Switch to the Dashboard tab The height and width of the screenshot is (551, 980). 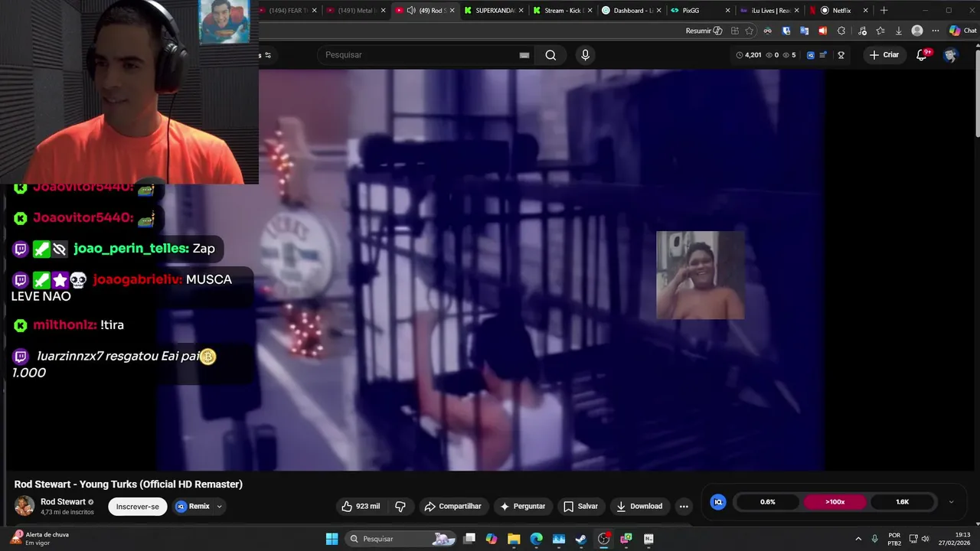(629, 10)
